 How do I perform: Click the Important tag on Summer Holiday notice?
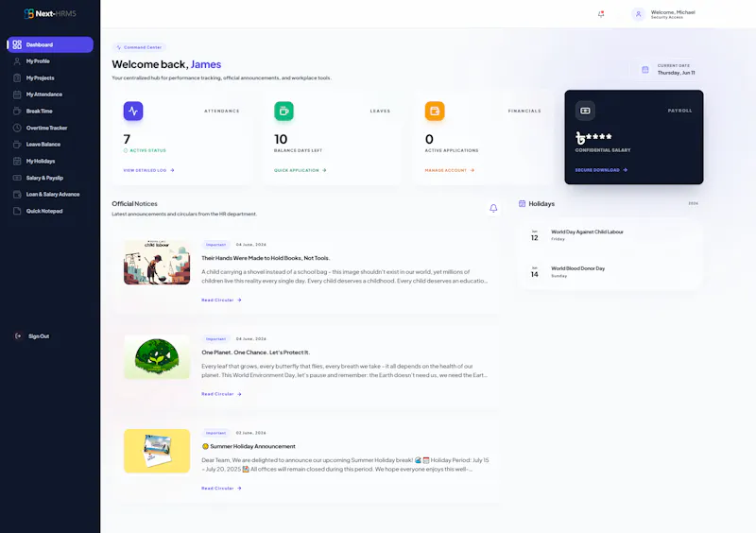[215, 433]
